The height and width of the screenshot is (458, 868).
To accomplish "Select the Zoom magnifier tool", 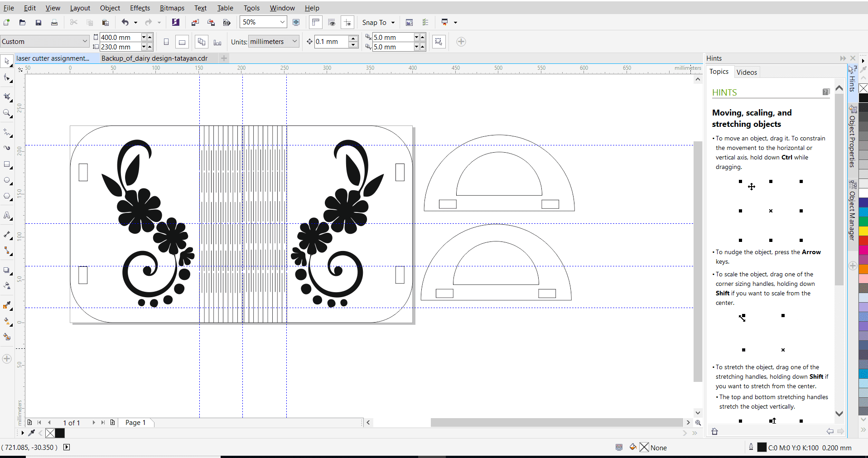I will coord(7,113).
